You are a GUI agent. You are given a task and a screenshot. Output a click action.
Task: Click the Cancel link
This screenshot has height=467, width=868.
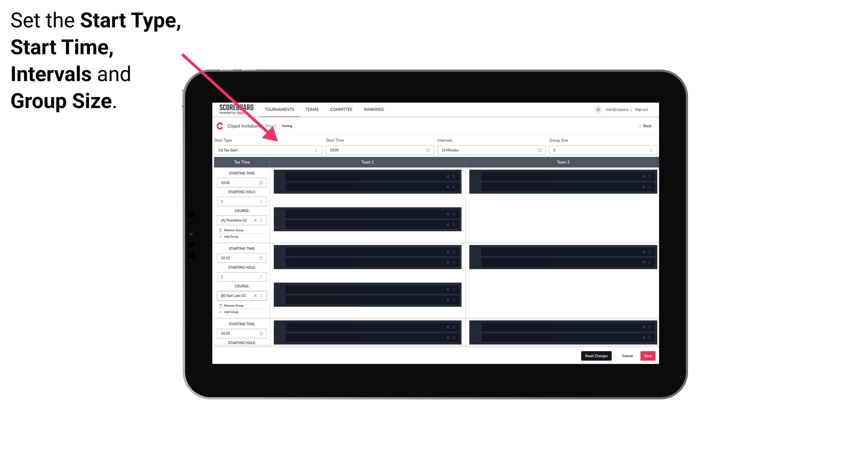point(627,355)
